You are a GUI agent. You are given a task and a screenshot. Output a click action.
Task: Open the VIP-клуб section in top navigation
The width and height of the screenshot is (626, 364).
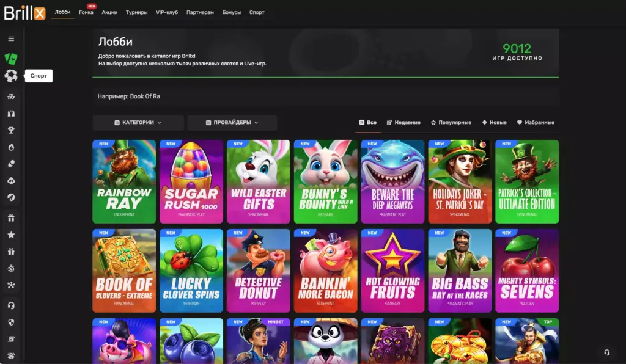click(166, 12)
